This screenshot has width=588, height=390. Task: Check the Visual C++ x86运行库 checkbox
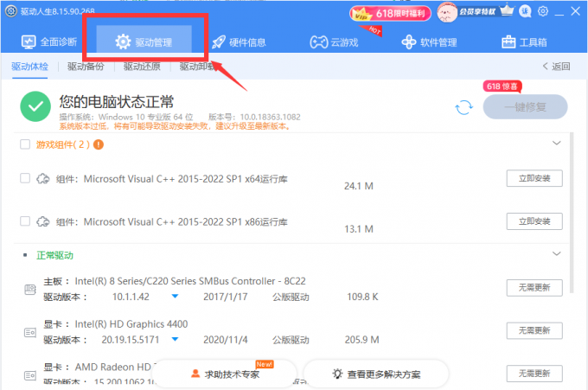coord(25,221)
